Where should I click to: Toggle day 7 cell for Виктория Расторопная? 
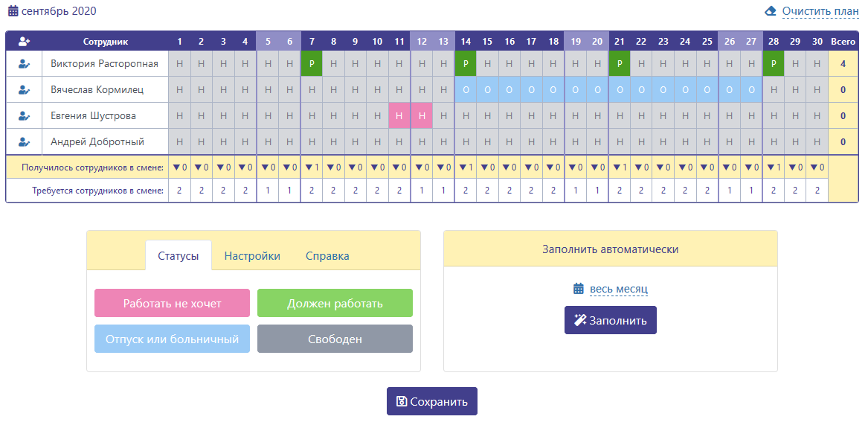[312, 64]
